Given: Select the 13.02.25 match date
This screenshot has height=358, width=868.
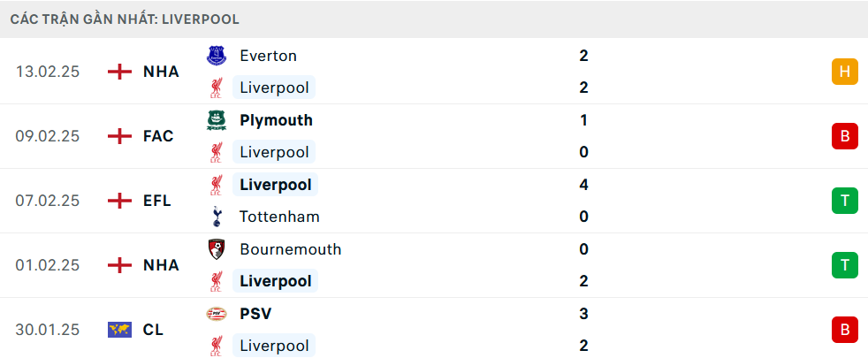Looking at the screenshot, I should coord(48,72).
